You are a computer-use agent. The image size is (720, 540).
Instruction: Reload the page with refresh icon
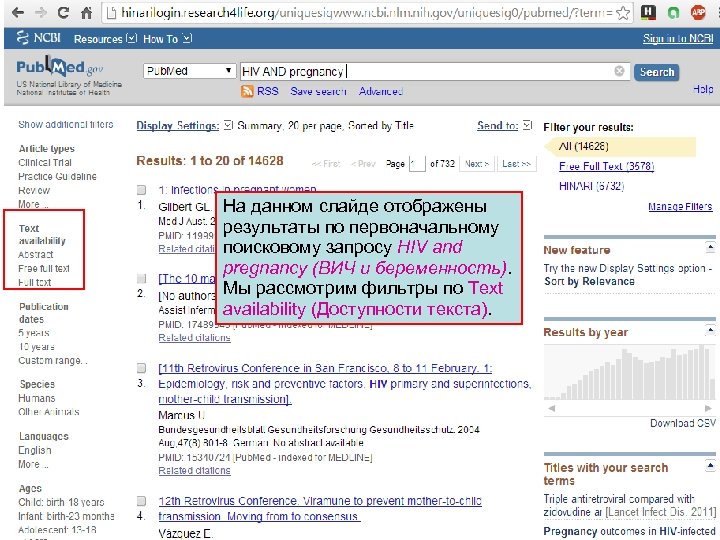63,13
